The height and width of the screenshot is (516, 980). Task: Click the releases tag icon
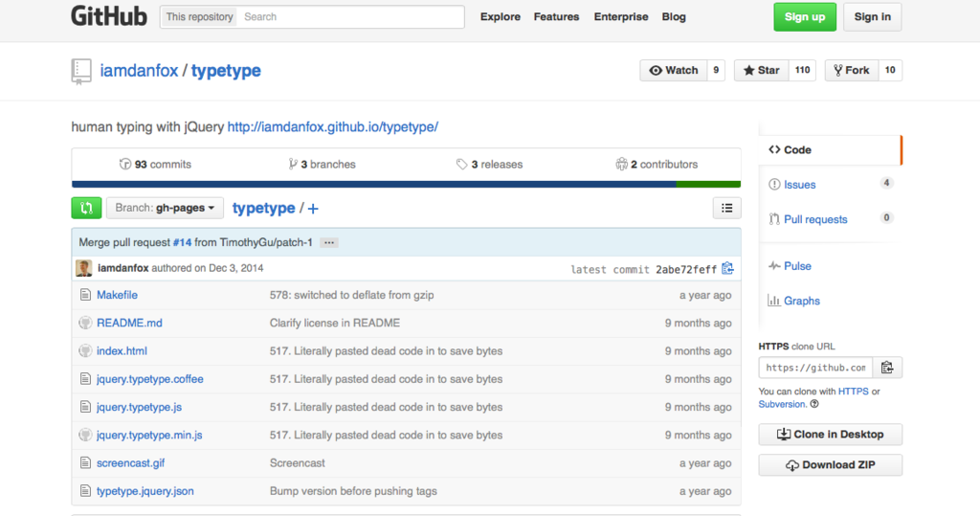pos(462,164)
